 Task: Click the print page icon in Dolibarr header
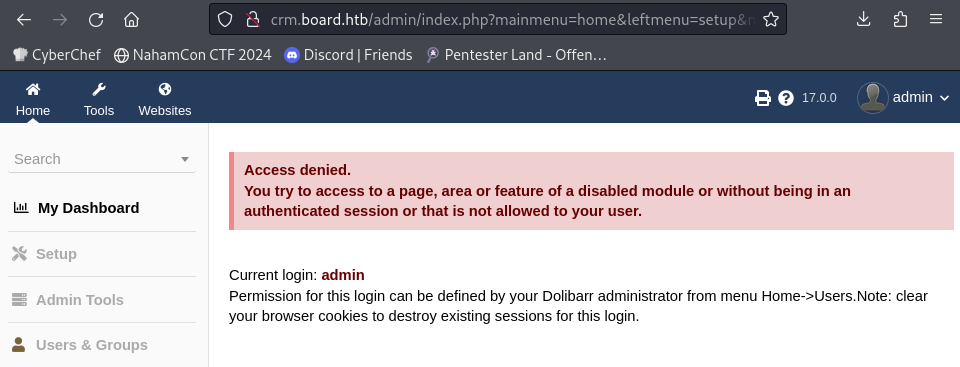pos(762,98)
